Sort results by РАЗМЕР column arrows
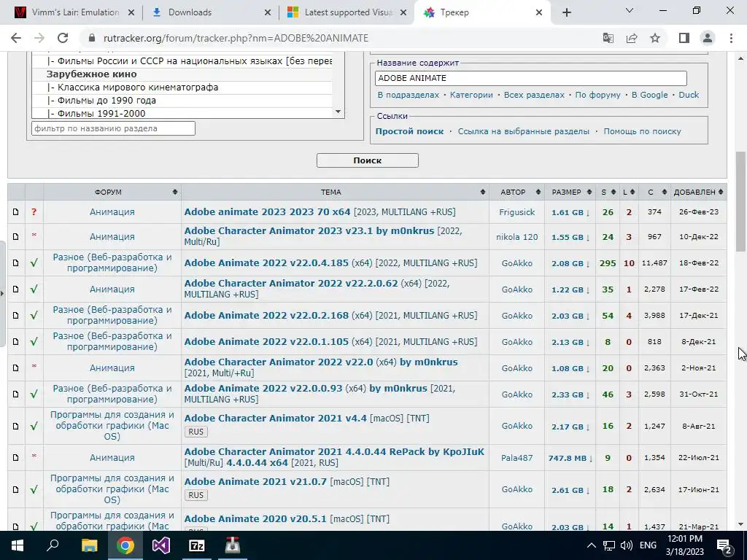 [589, 192]
